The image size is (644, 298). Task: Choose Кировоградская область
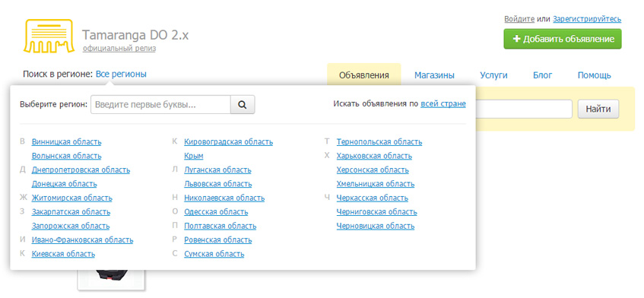coord(228,142)
